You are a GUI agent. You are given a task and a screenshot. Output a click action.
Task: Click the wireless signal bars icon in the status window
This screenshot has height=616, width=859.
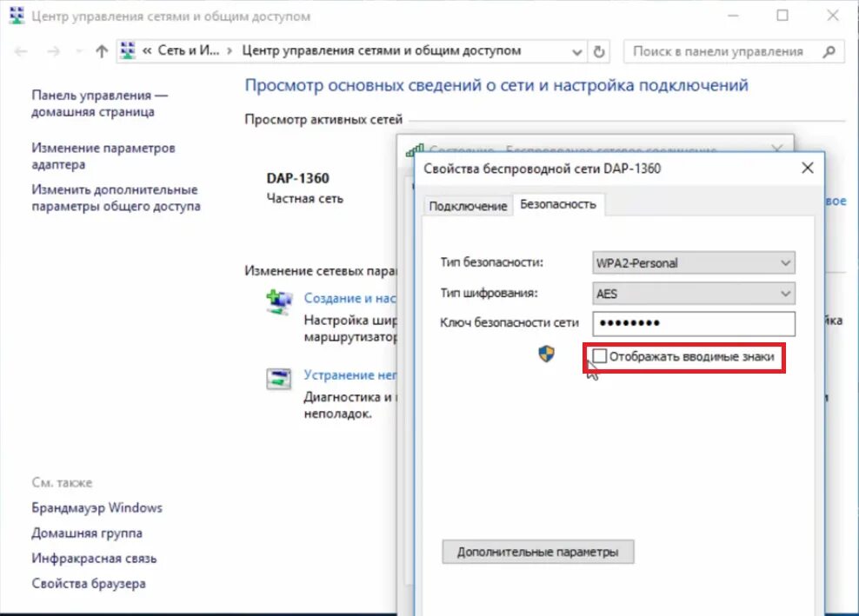point(415,150)
